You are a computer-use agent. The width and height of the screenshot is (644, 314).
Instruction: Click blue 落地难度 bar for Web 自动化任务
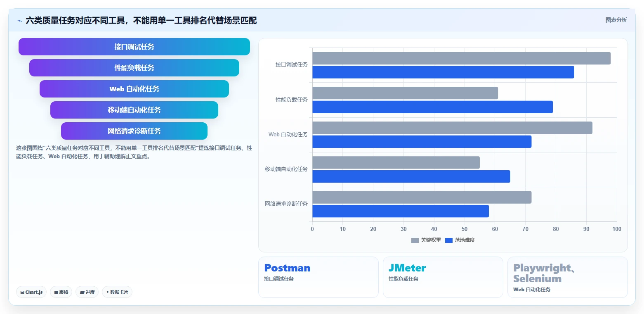(x=422, y=142)
